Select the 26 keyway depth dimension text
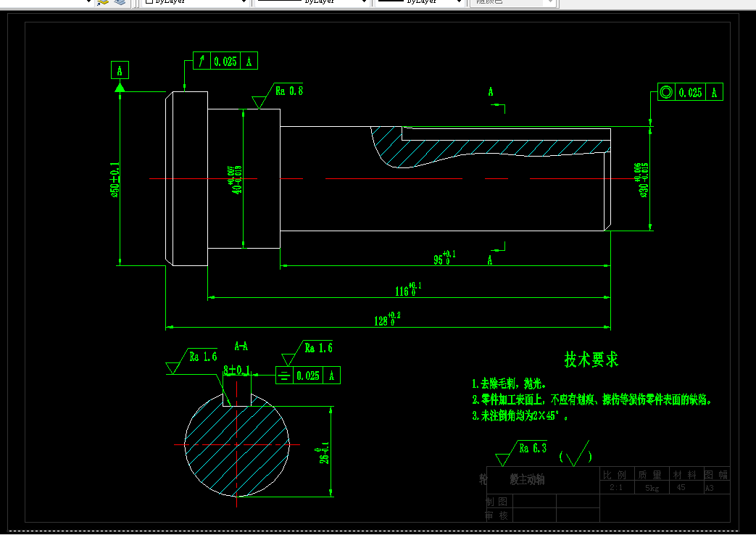The width and height of the screenshot is (756, 535). click(x=323, y=452)
